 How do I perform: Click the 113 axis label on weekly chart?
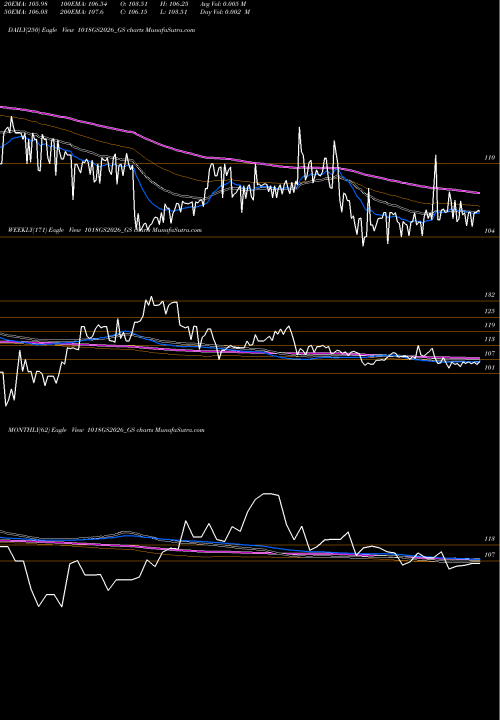490,339
